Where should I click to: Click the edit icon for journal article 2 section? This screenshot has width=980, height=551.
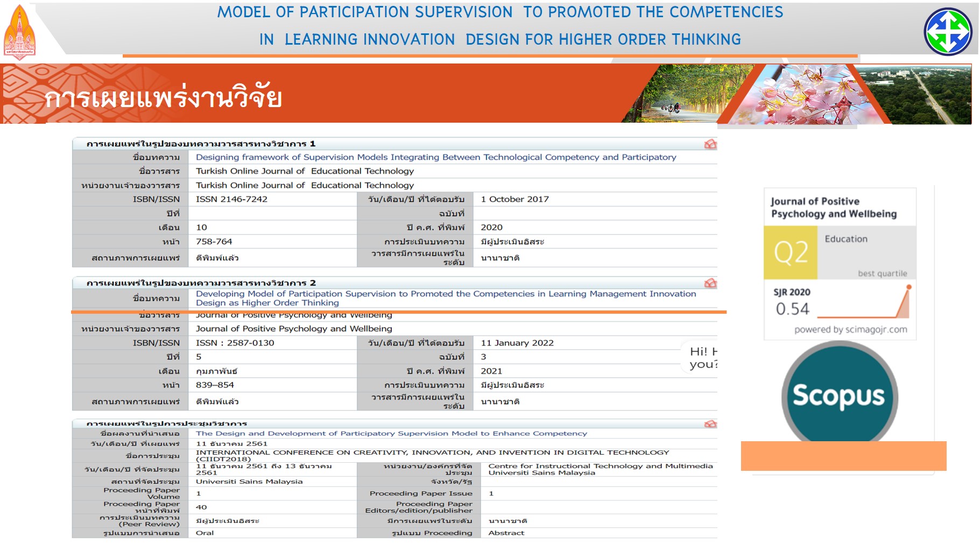(710, 283)
